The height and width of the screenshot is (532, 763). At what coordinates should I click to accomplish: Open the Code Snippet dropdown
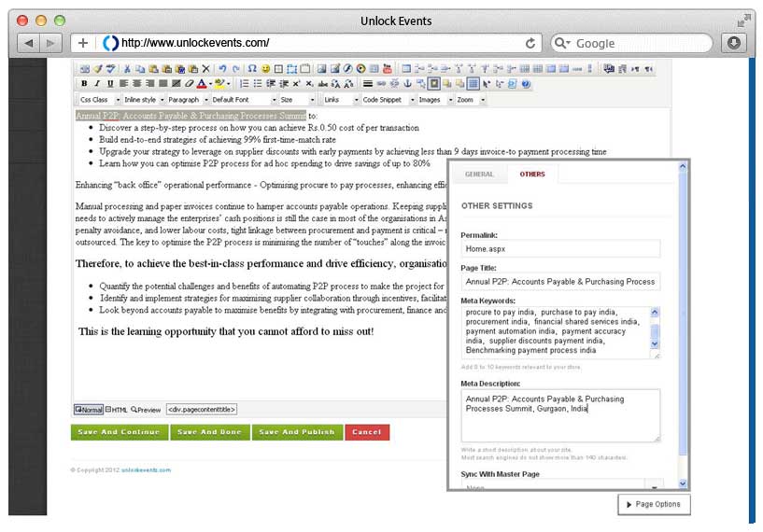point(388,100)
